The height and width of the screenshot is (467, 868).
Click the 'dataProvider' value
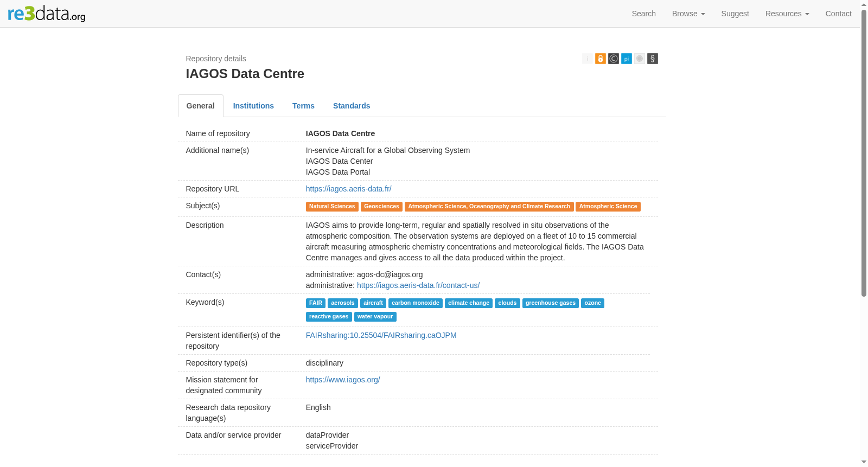point(328,435)
